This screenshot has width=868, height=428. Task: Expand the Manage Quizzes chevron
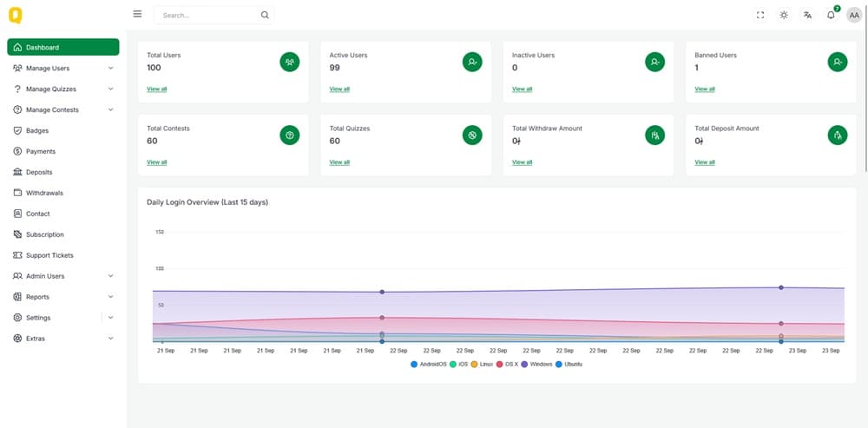point(110,89)
